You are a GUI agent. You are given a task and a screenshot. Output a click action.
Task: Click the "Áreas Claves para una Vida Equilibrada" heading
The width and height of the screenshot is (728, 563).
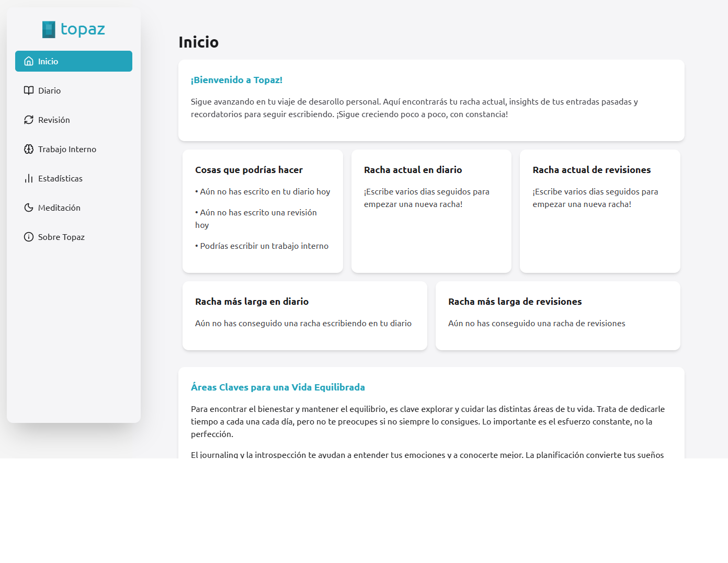(x=278, y=387)
